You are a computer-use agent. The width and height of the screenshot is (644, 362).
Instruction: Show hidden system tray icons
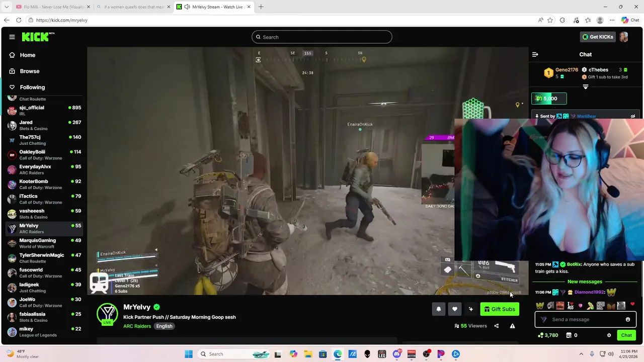point(581,354)
